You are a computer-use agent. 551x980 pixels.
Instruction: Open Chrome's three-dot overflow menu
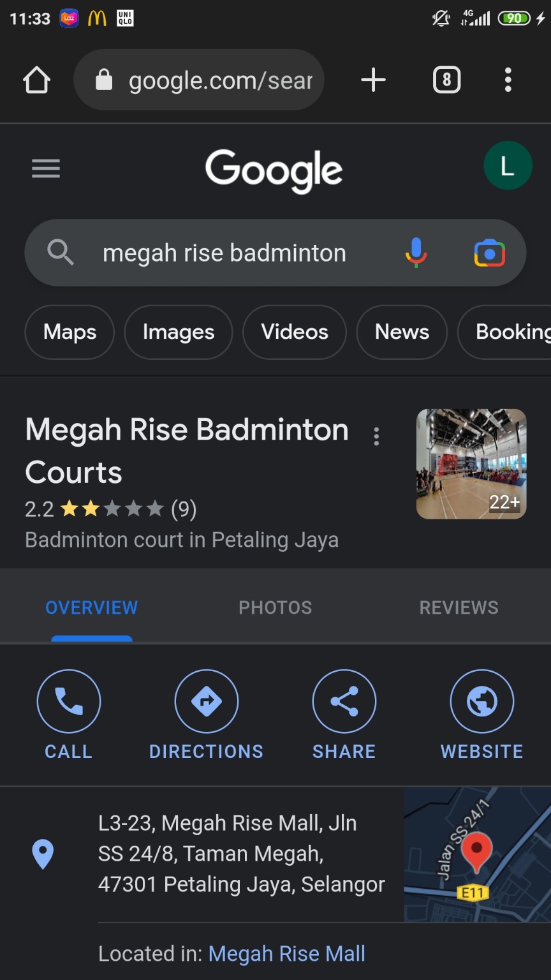(508, 80)
